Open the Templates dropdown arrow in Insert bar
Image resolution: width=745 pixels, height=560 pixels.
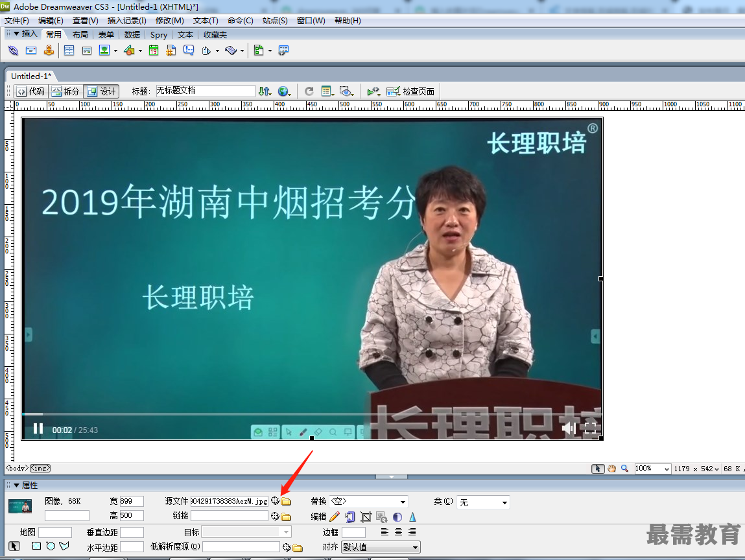270,51
